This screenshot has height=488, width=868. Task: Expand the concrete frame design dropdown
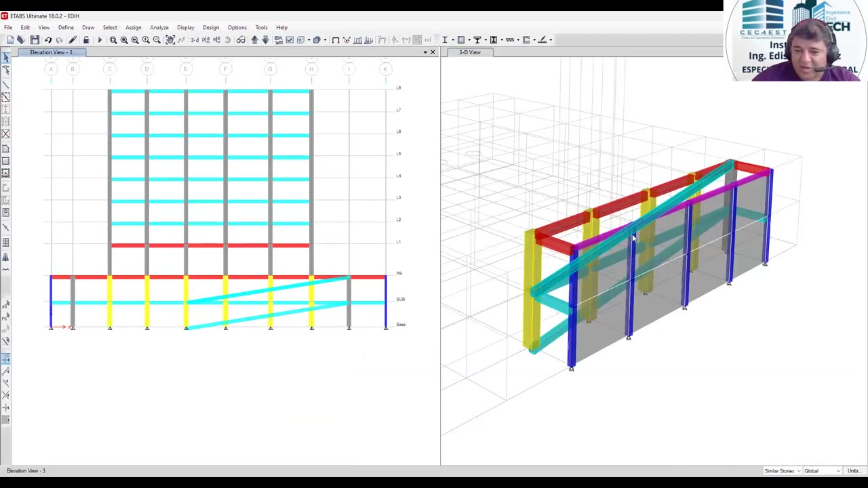pyautogui.click(x=469, y=40)
